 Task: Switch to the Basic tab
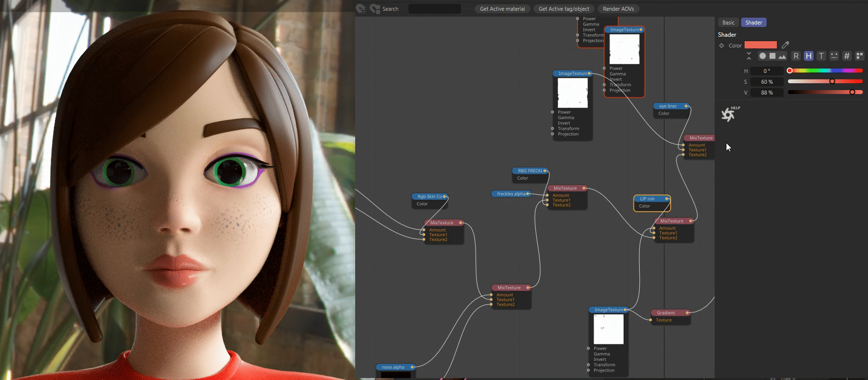[x=728, y=23]
